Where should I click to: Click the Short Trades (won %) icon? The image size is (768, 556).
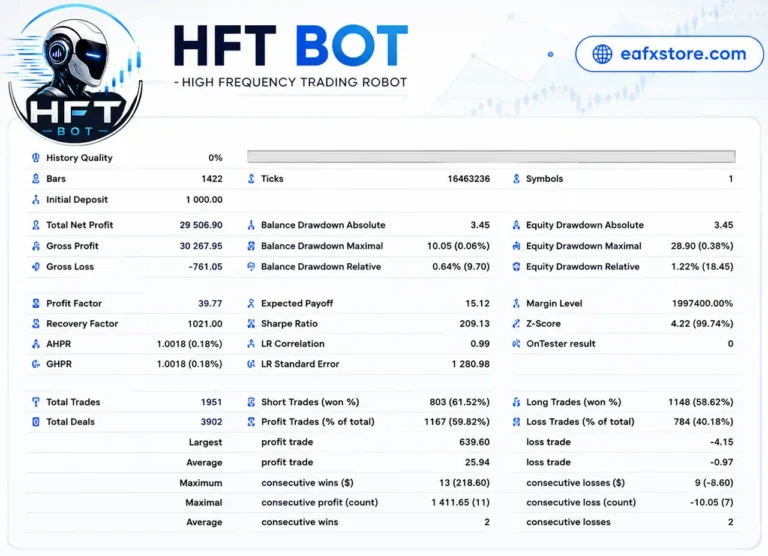click(251, 402)
